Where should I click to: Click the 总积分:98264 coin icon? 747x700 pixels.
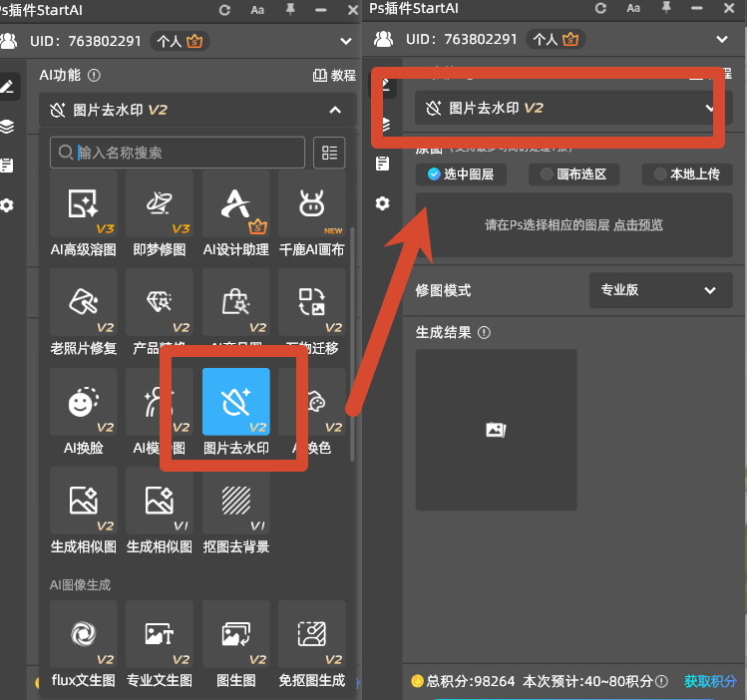tap(417, 681)
